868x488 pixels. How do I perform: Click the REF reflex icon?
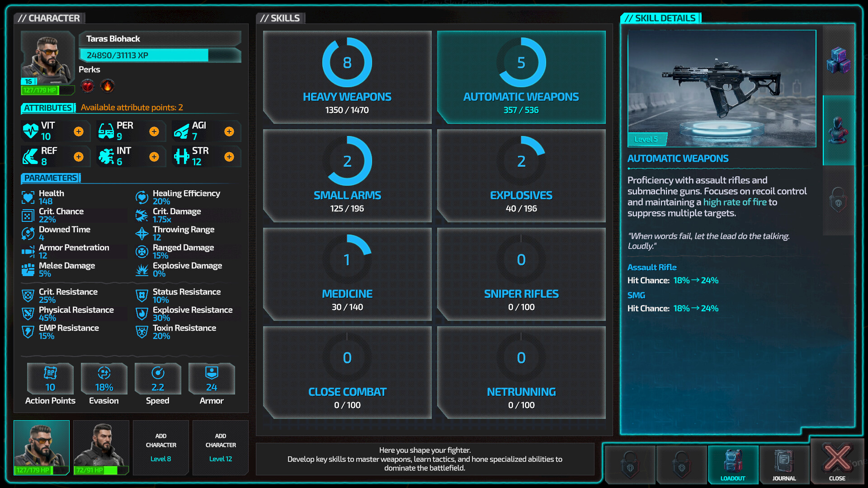(x=31, y=157)
